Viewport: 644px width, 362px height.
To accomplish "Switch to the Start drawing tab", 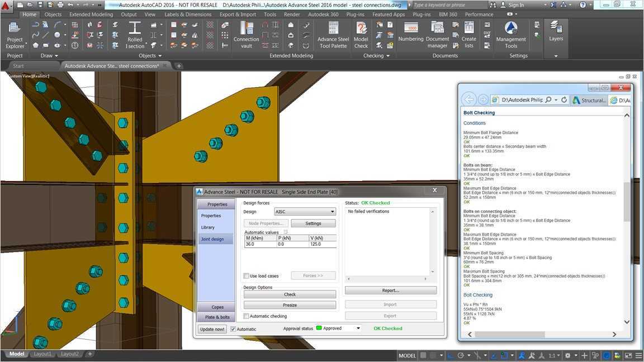I will [18, 66].
